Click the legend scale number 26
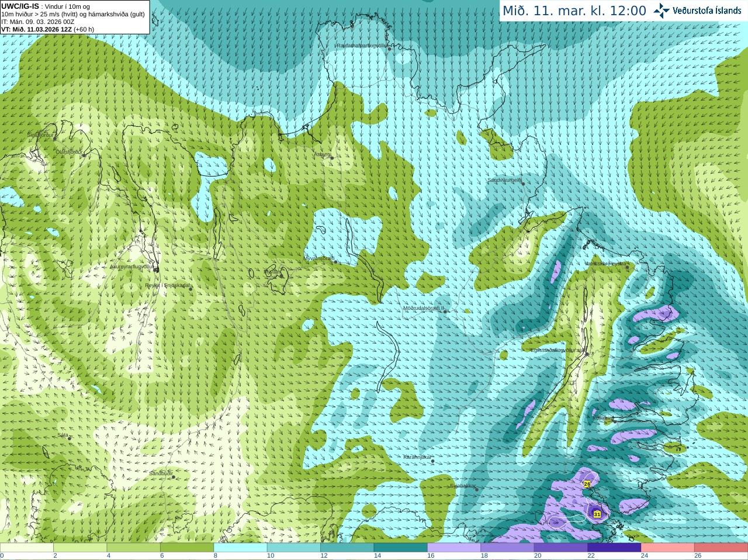This screenshot has height=560, width=748. [x=698, y=556]
